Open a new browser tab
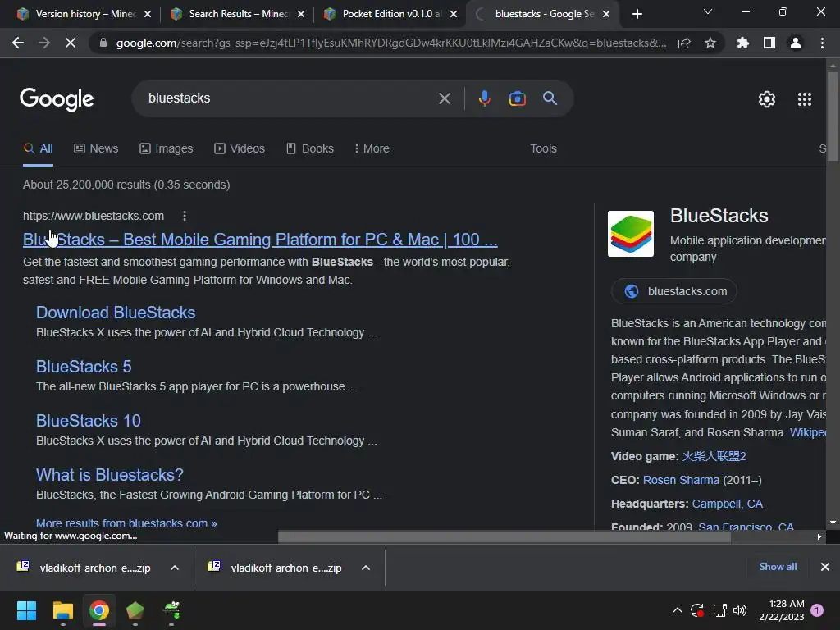This screenshot has width=840, height=630. (x=637, y=14)
